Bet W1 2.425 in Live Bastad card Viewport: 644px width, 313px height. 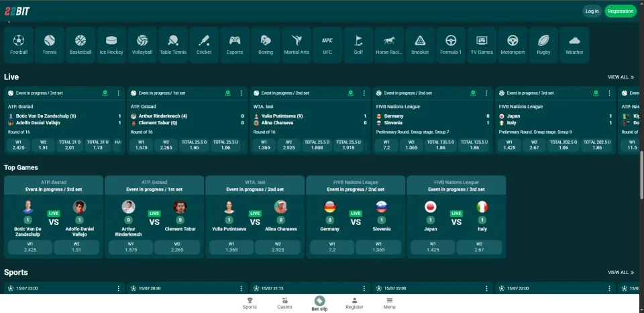(19, 145)
